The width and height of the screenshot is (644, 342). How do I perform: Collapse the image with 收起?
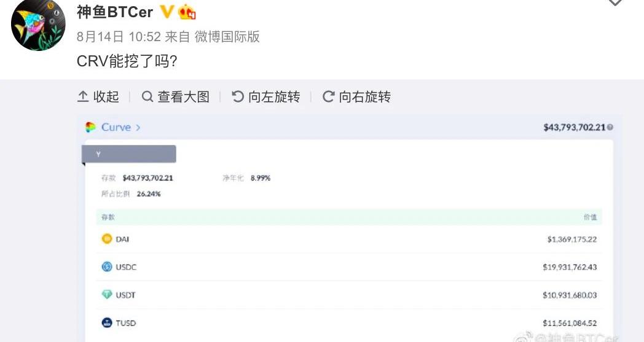pos(98,97)
